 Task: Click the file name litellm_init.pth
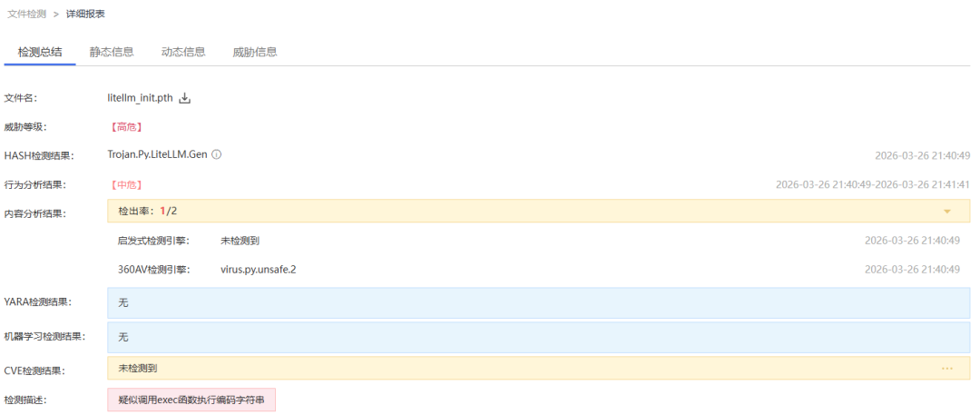[140, 98]
